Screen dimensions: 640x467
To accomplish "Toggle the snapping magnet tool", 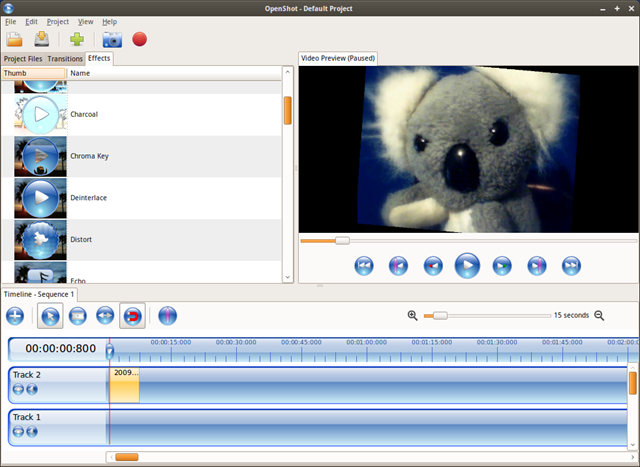I will [x=132, y=316].
